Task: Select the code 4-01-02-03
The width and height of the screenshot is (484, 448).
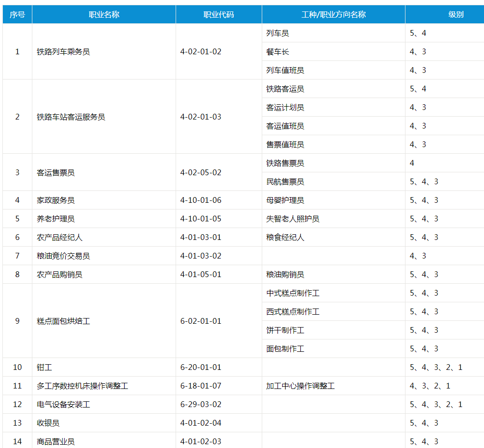Action: tap(201, 441)
